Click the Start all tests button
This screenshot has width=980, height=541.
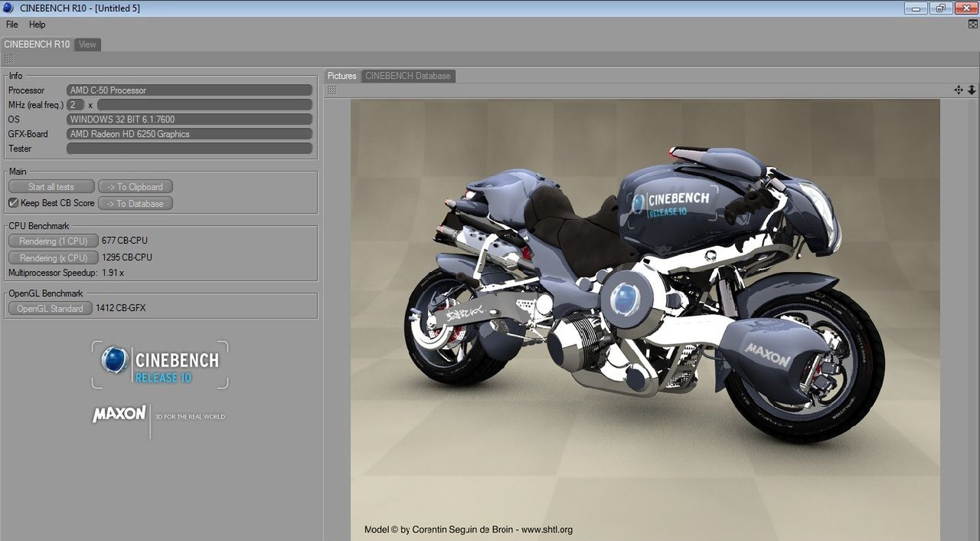pos(51,186)
